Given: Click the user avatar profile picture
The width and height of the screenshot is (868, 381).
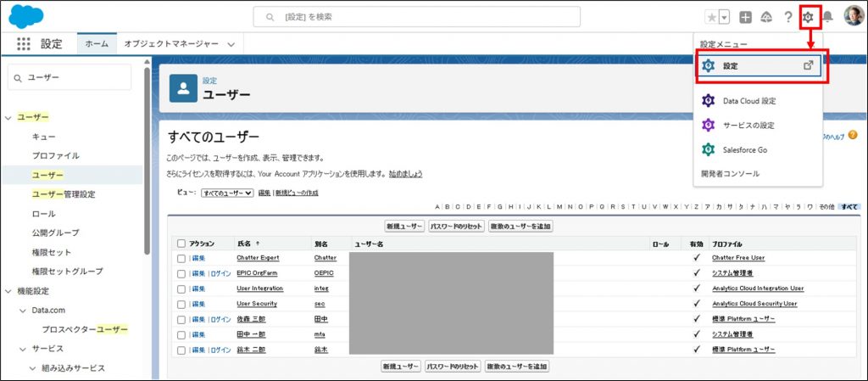Looking at the screenshot, I should (853, 17).
